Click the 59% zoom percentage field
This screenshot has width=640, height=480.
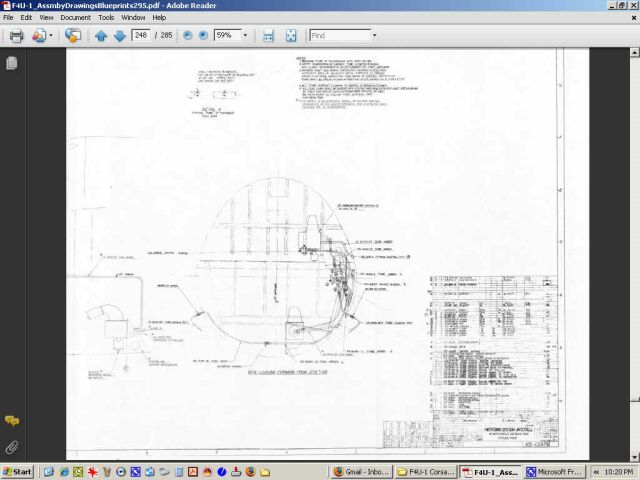(x=228, y=35)
